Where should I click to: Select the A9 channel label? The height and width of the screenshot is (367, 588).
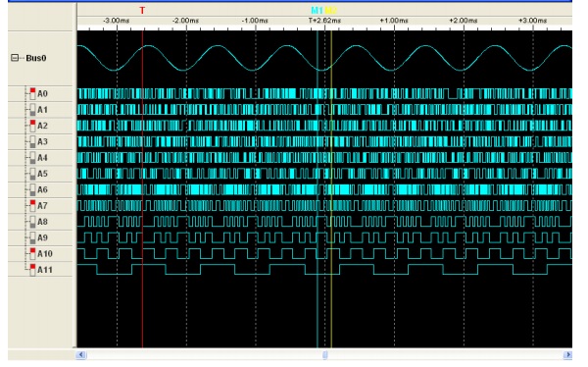click(x=42, y=237)
